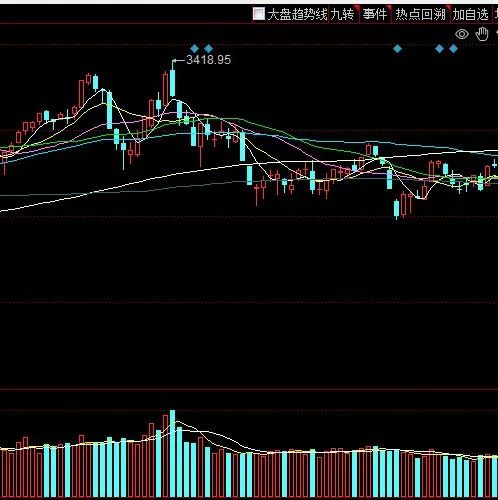Select the lowest cyan candlestick on the right

396,209
